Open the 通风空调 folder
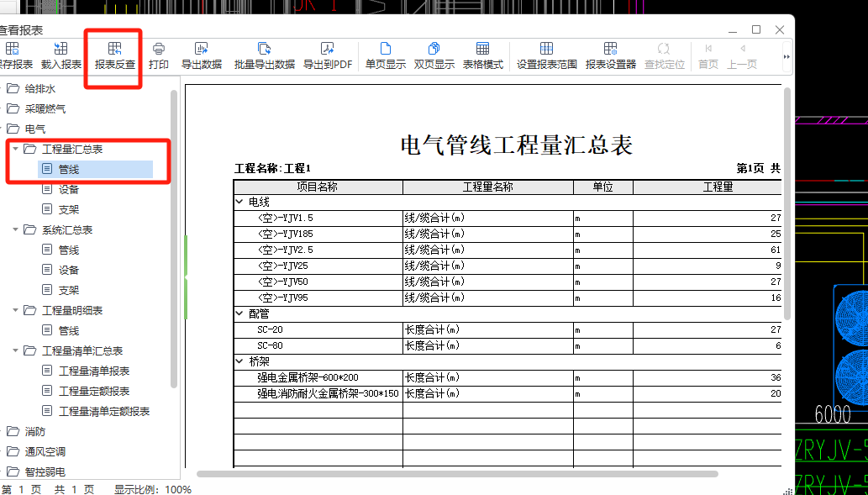 click(x=36, y=451)
